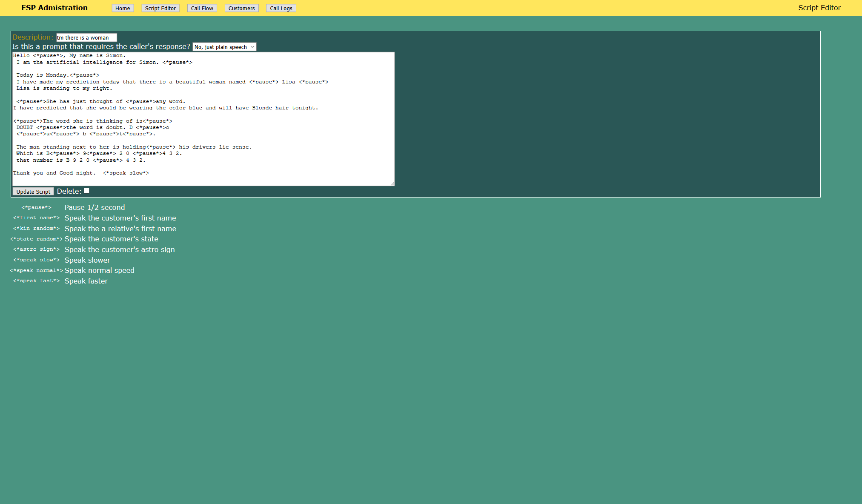Open the Call Logs page

click(x=281, y=8)
